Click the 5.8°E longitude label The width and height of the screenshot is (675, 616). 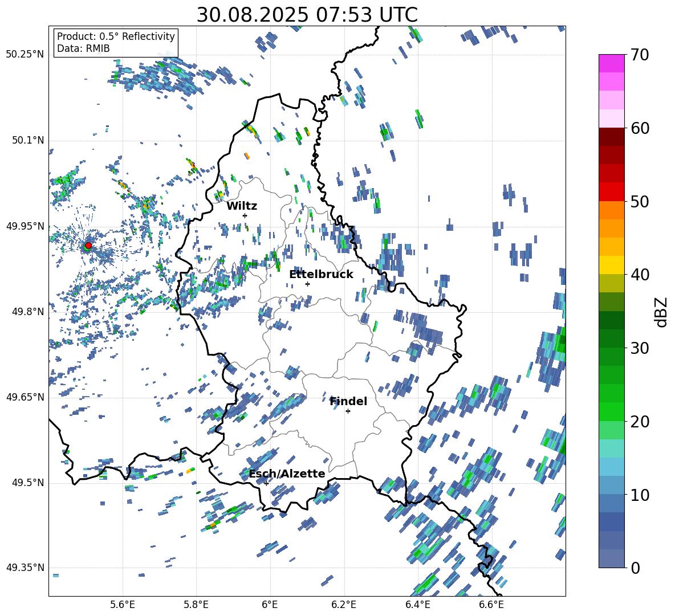196,605
